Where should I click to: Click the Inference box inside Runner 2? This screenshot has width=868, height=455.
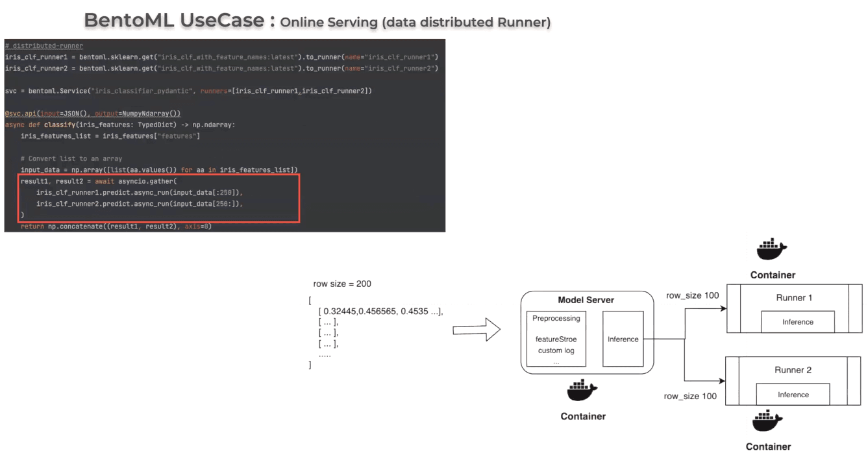point(793,395)
